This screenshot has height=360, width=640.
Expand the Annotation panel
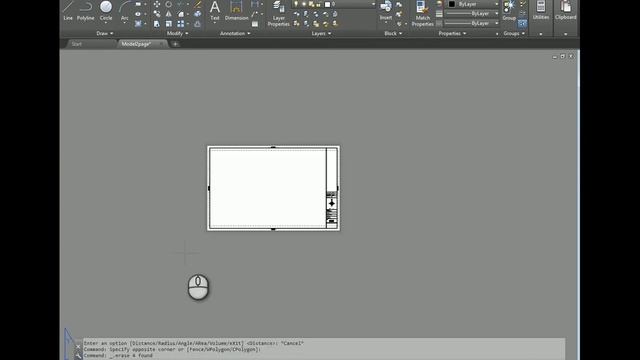tap(235, 33)
